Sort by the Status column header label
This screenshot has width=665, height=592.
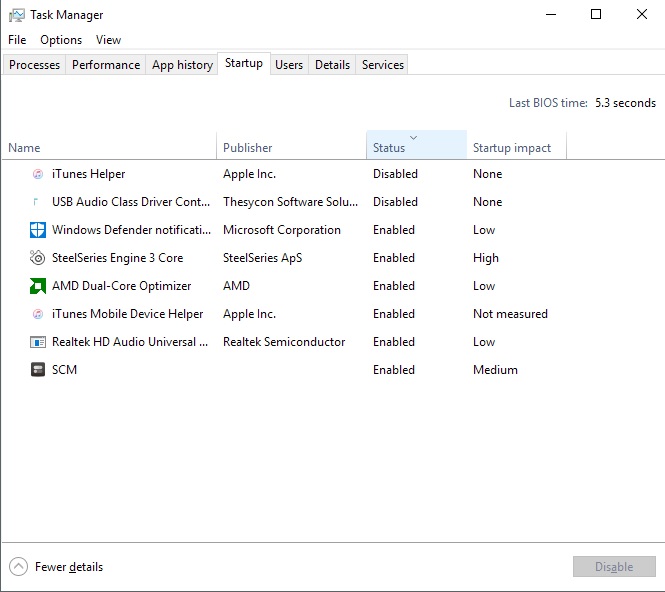click(389, 148)
